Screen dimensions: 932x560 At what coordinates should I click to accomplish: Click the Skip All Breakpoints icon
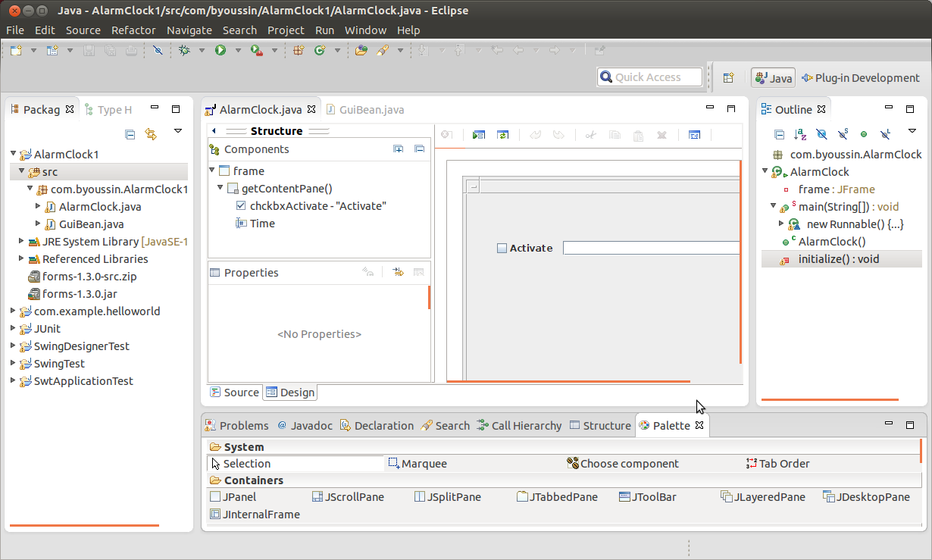pyautogui.click(x=158, y=50)
